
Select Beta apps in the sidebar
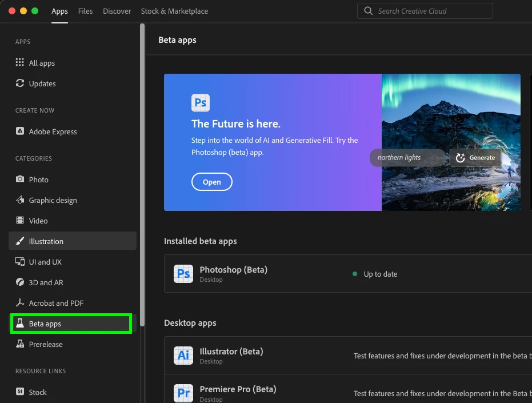72,324
